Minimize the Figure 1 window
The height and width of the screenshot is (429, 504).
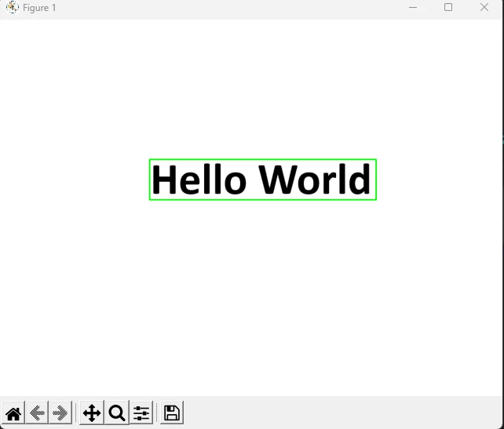413,8
